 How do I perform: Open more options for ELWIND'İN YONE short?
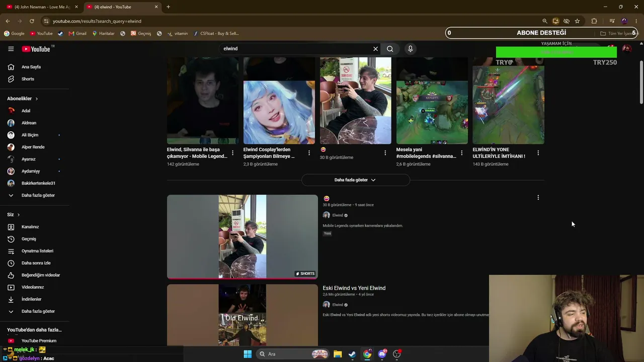pos(538,153)
